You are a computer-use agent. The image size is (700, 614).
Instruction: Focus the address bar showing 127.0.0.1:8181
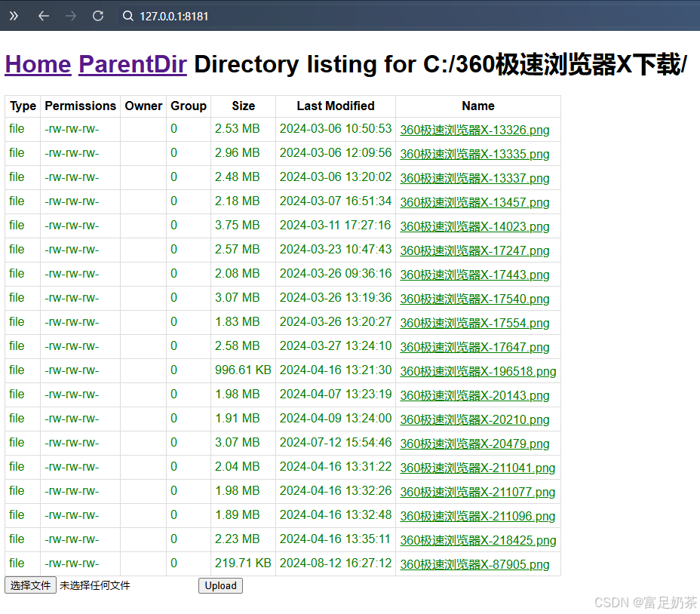coord(407,16)
